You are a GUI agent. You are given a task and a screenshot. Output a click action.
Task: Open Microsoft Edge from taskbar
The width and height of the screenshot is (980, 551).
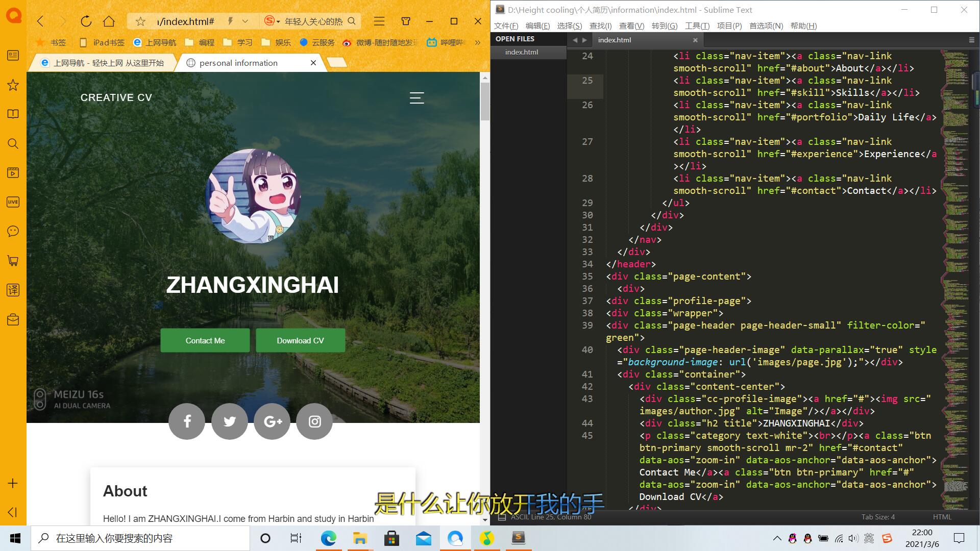tap(329, 538)
